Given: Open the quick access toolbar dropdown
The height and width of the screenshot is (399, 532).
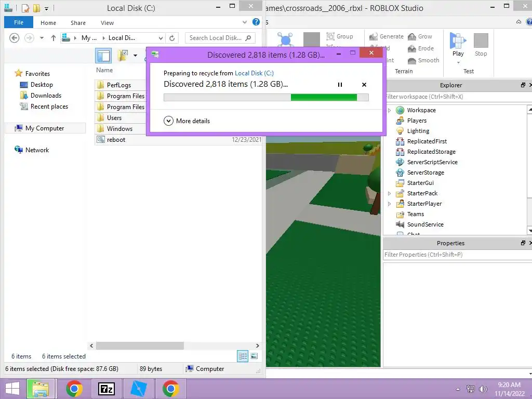Looking at the screenshot, I should (46, 8).
